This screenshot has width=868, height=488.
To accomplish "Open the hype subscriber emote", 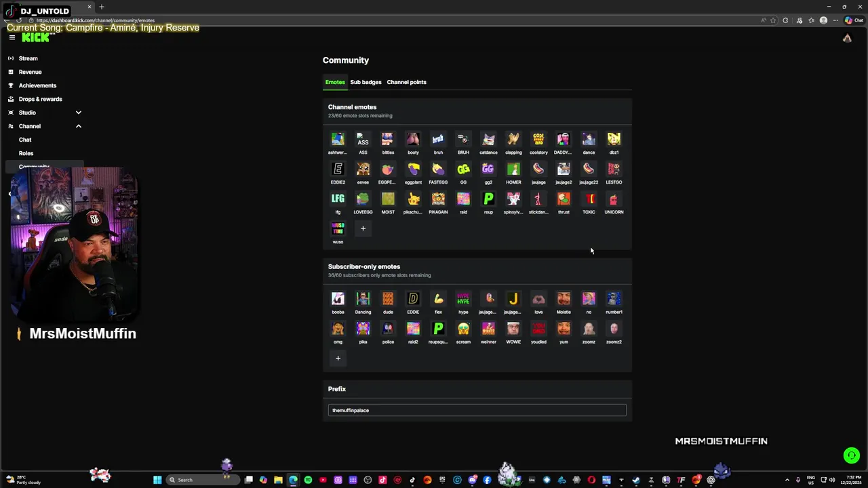I will (463, 299).
